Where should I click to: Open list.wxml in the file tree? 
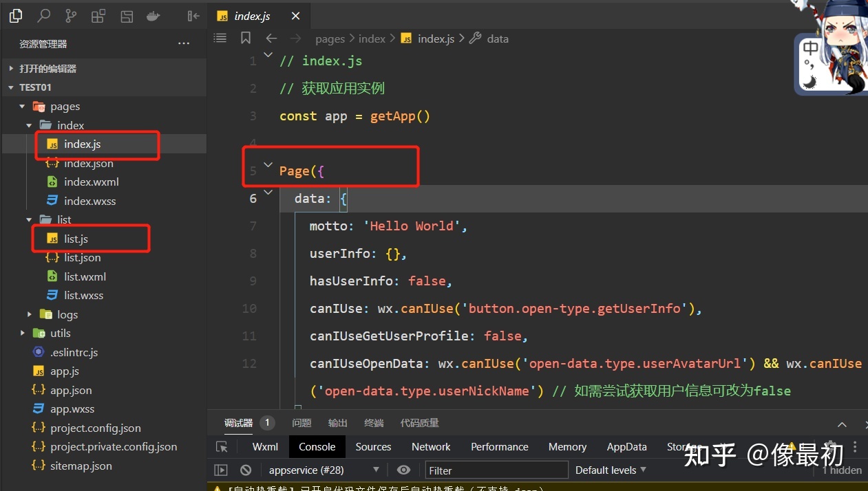pos(85,276)
